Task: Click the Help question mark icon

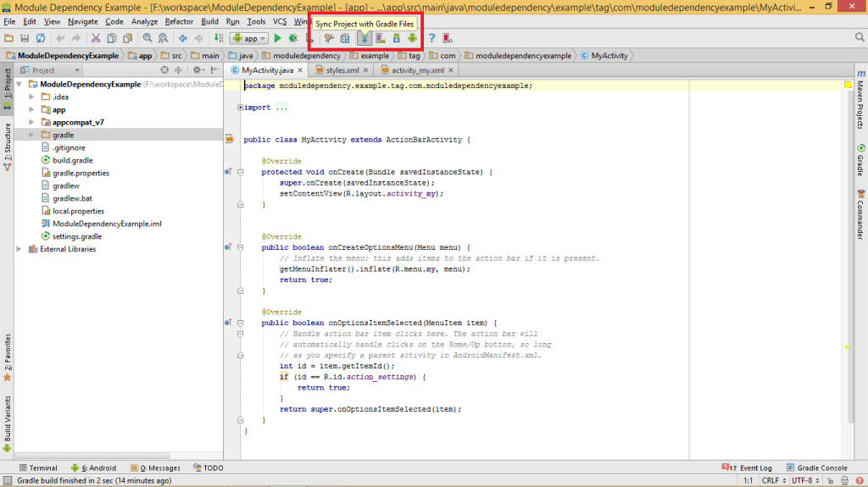Action: tap(432, 38)
